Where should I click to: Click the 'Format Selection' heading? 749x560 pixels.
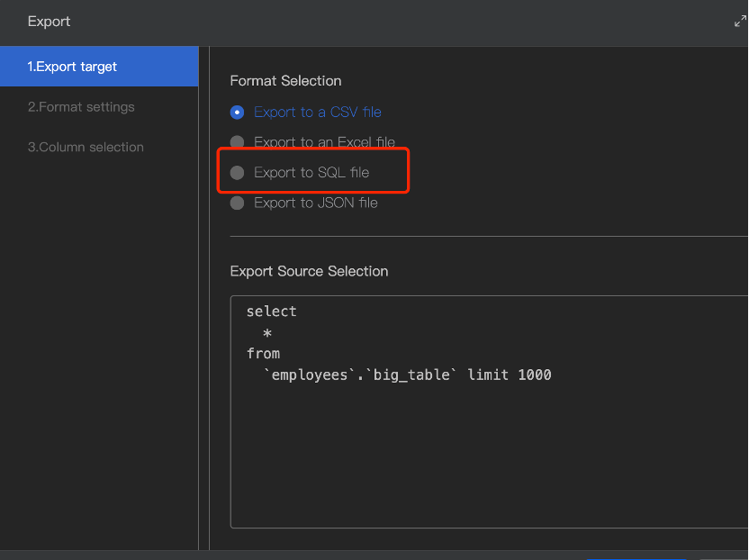tap(285, 81)
